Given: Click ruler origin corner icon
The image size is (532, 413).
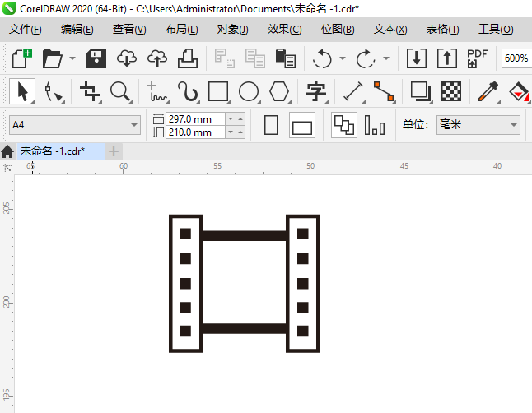Looking at the screenshot, I should coord(7,168).
